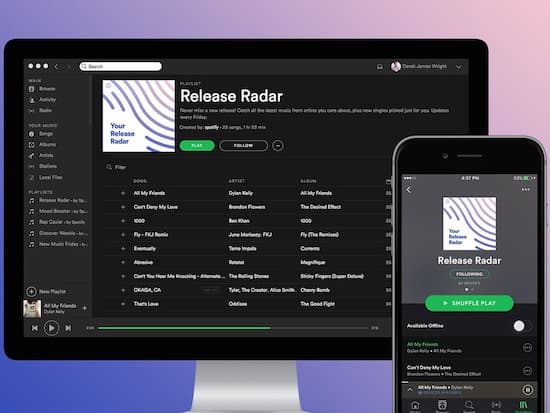Toggle FOLLOW for Release Radar on desktop

pos(243,146)
